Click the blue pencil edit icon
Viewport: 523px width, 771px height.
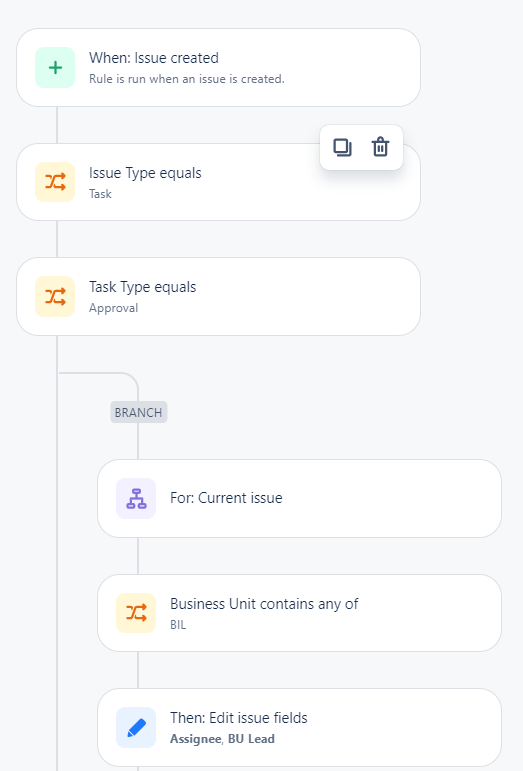136,727
